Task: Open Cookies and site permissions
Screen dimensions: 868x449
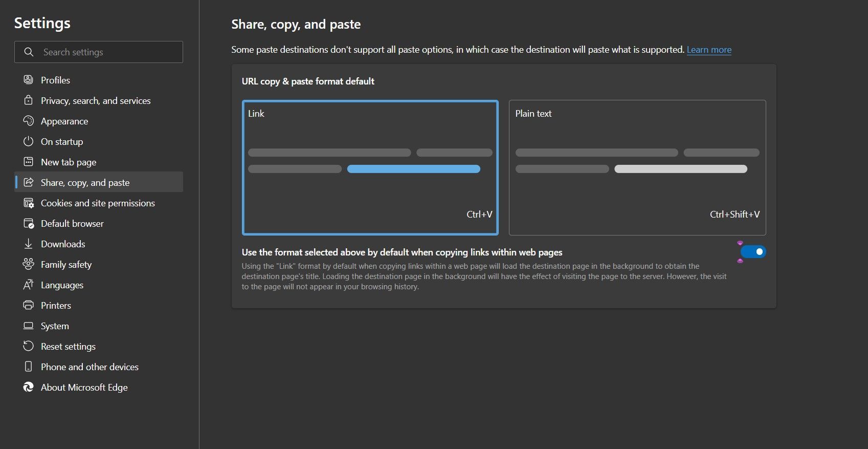Action: pos(99,203)
